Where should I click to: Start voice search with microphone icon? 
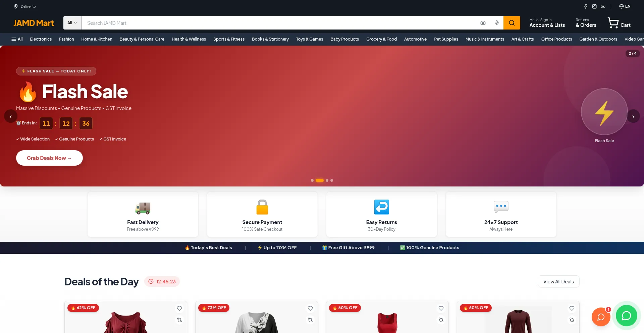(497, 23)
